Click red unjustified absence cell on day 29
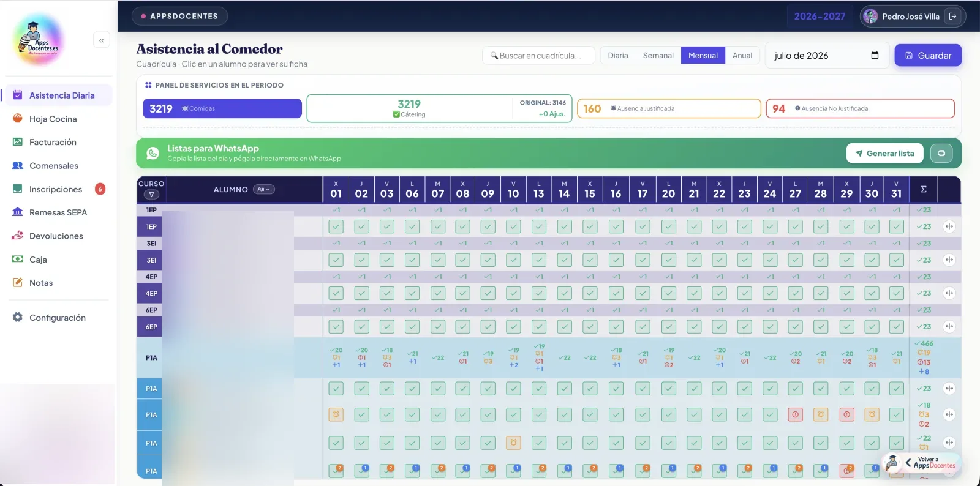The width and height of the screenshot is (980, 486). [x=846, y=414]
